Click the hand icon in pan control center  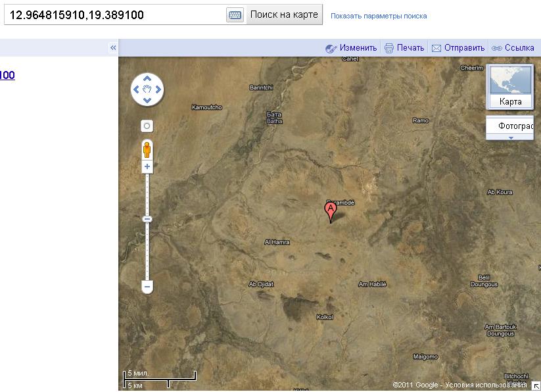(147, 89)
